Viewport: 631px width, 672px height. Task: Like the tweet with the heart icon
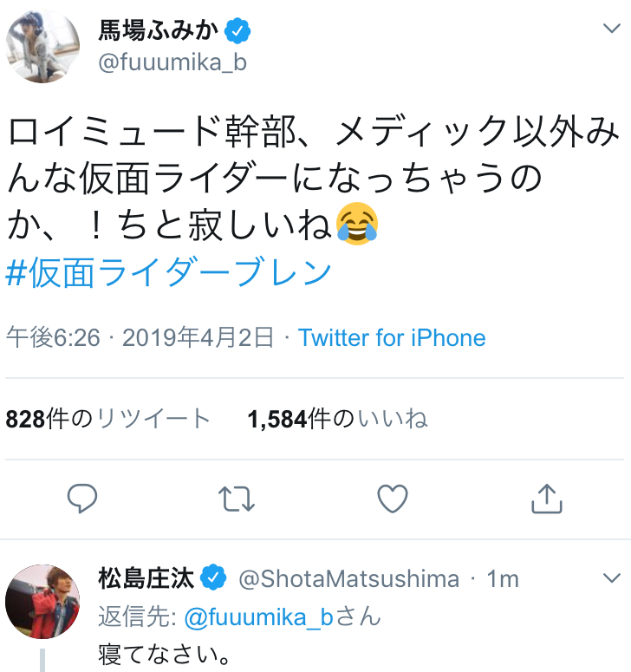[x=393, y=497]
